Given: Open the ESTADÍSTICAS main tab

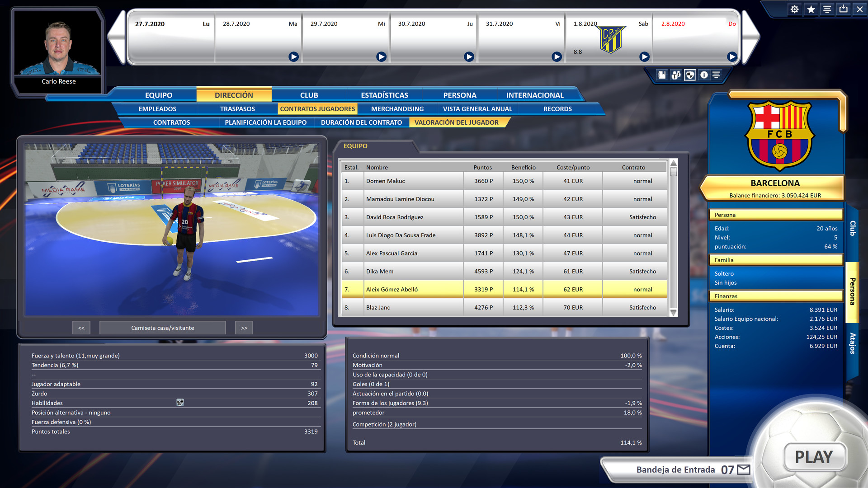Looking at the screenshot, I should [x=384, y=95].
